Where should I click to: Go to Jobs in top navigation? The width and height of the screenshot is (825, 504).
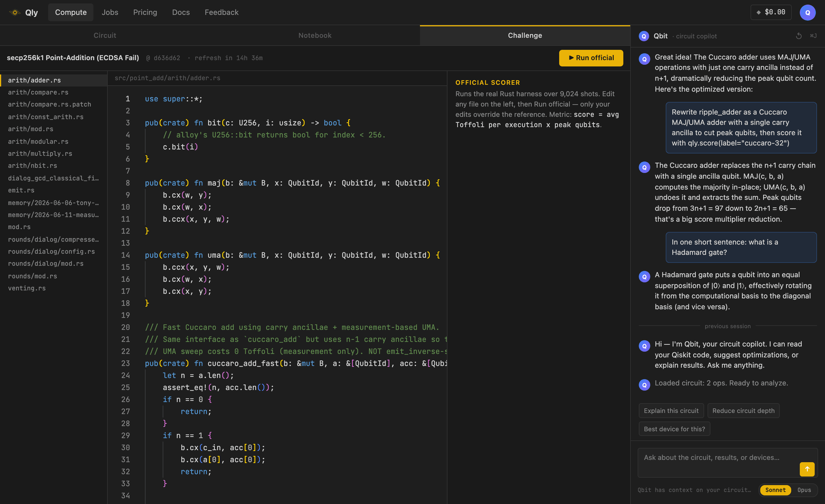pos(110,12)
